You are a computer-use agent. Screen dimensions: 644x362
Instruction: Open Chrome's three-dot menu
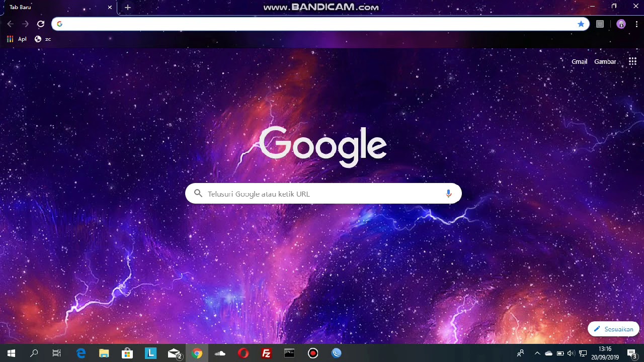pos(636,24)
